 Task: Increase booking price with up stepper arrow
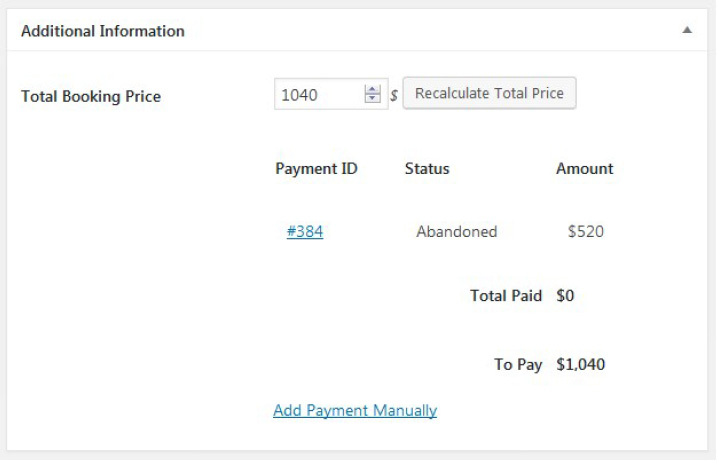pyautogui.click(x=373, y=90)
